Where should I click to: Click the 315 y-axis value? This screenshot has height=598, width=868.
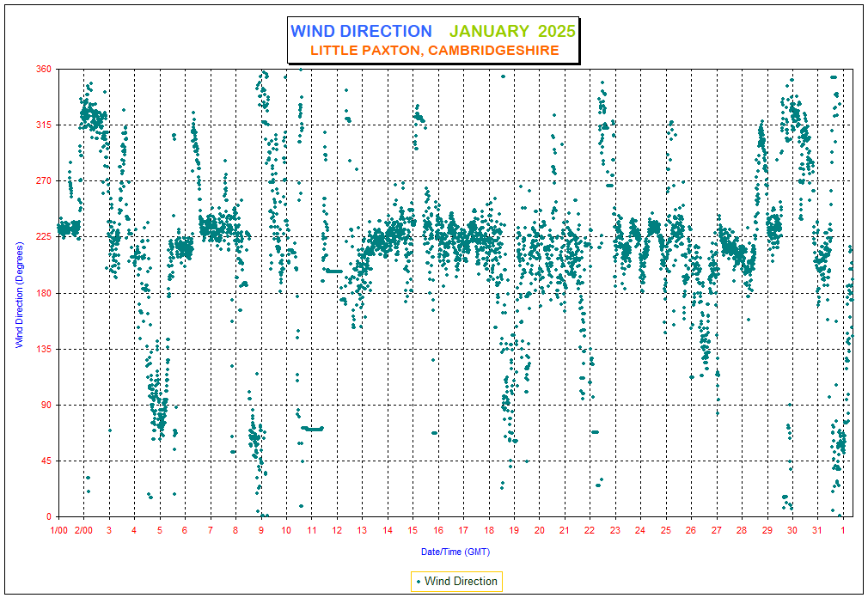click(x=44, y=125)
